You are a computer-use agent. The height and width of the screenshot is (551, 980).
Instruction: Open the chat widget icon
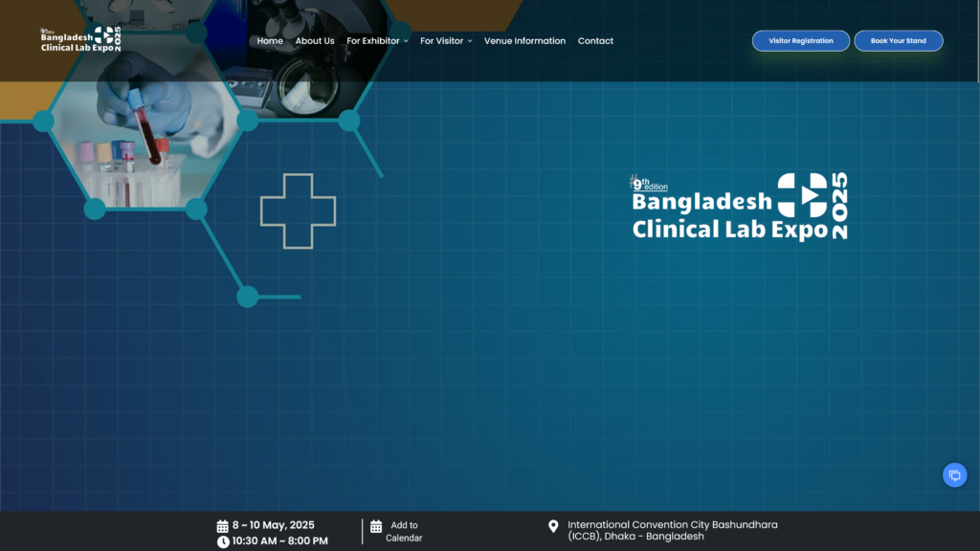(x=954, y=475)
